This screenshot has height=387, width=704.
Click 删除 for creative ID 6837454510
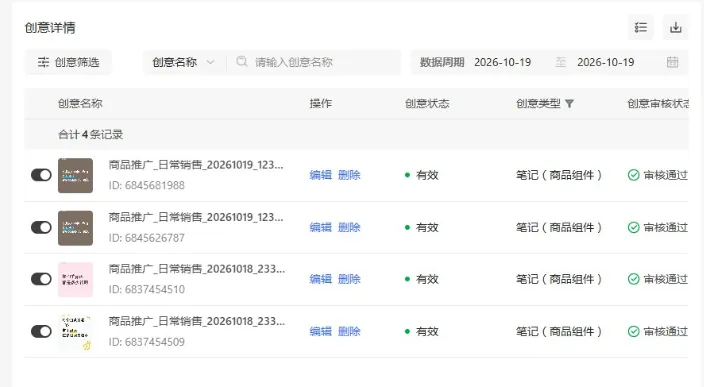click(349, 279)
